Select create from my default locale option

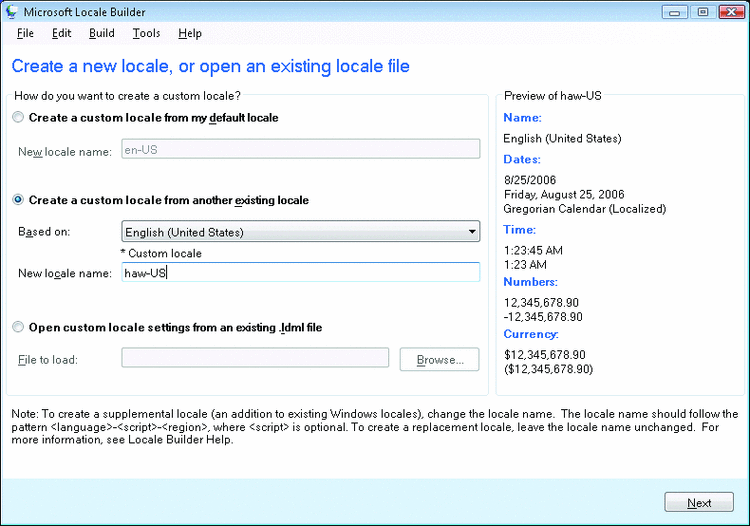click(18, 117)
